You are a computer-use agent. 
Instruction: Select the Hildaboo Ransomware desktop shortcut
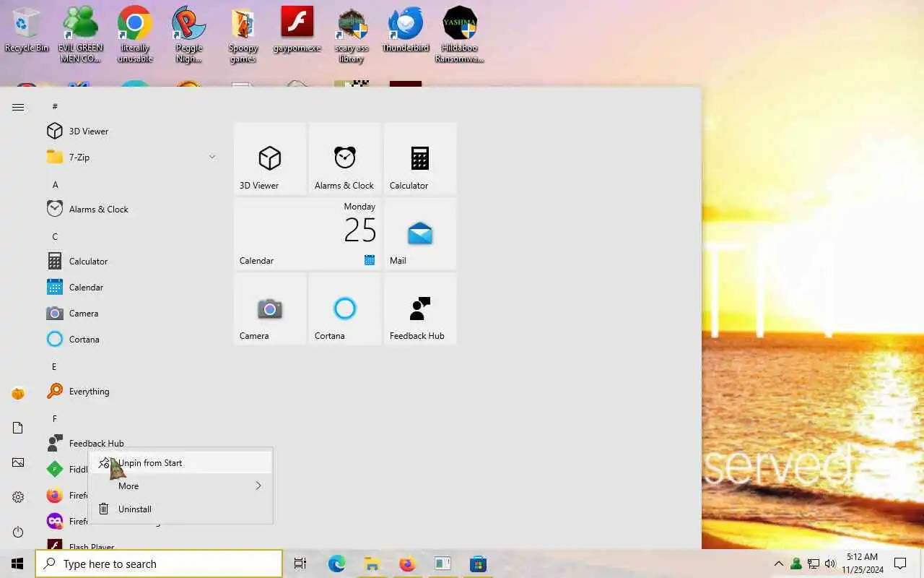pyautogui.click(x=460, y=34)
